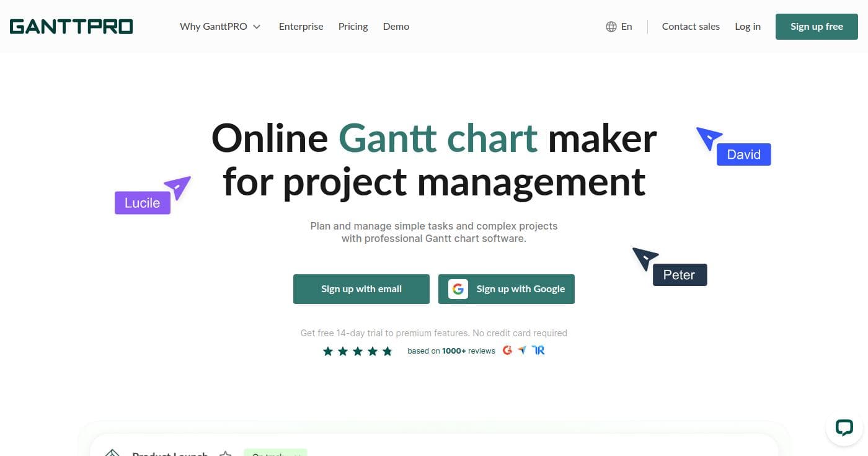The height and width of the screenshot is (456, 868).
Task: Click the Google icon on the sign-up button
Action: coord(458,288)
